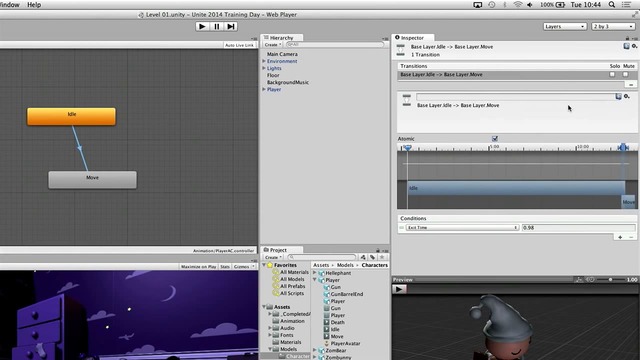The image size is (640, 360).
Task: Toggle Auto Live Link in Animator
Action: click(x=239, y=45)
